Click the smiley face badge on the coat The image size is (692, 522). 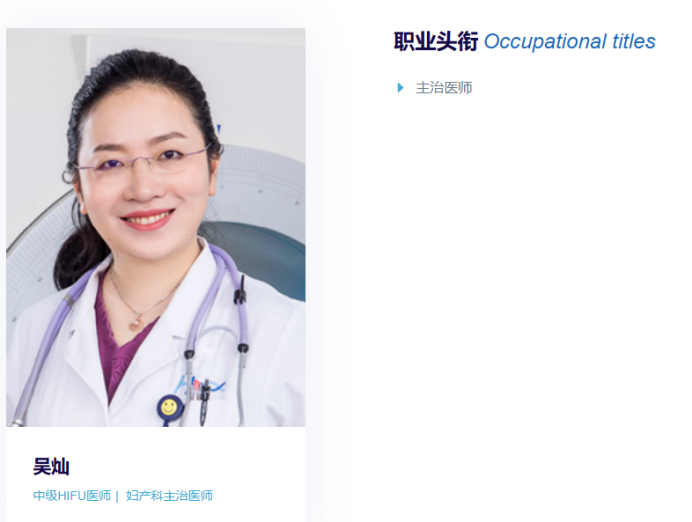[x=169, y=408]
